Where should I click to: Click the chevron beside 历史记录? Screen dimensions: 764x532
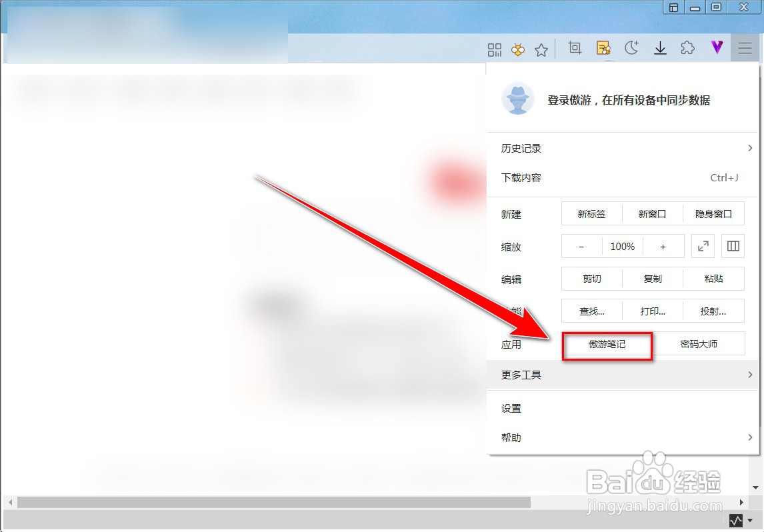751,148
